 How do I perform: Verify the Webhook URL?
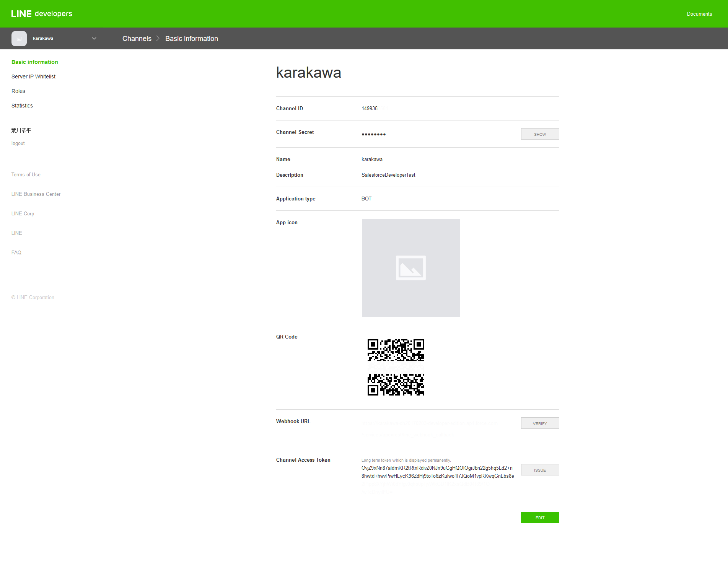coord(540,423)
